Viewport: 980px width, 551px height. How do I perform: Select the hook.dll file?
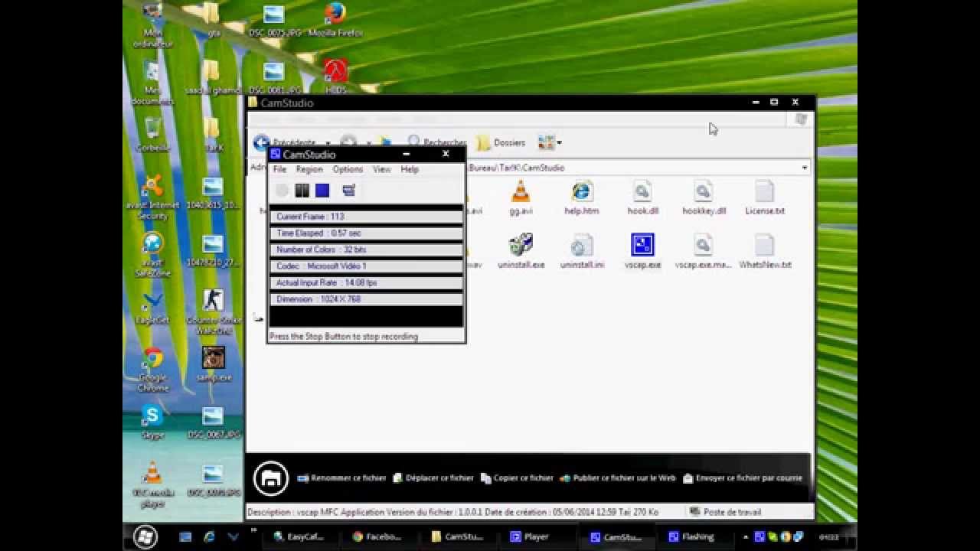point(642,198)
